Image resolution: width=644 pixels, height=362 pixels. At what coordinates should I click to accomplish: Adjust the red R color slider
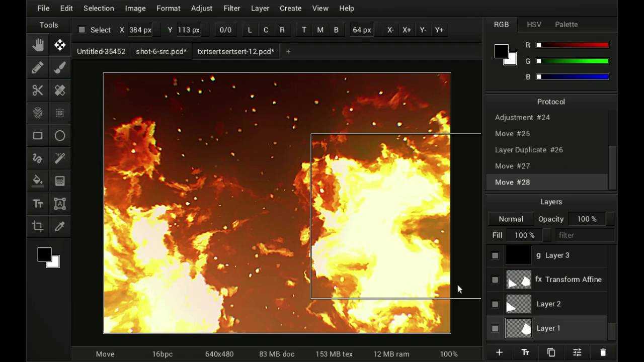point(573,45)
